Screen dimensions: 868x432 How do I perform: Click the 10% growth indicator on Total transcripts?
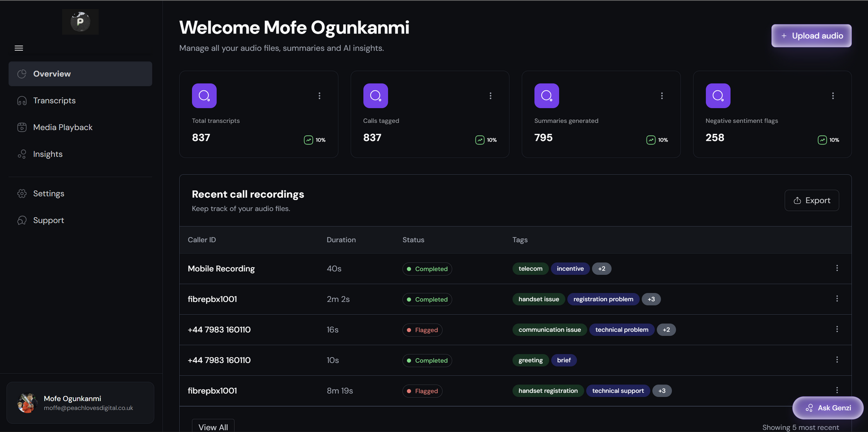pyautogui.click(x=315, y=140)
